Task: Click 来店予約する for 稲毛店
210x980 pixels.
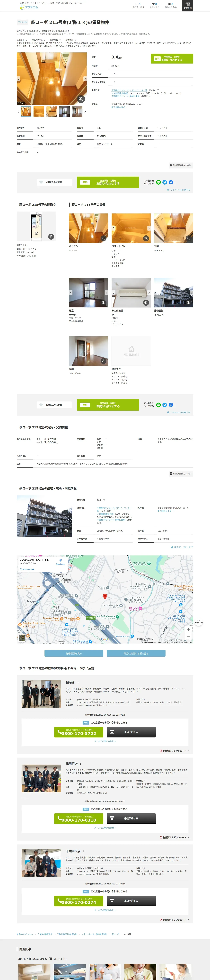Action: coord(131,732)
